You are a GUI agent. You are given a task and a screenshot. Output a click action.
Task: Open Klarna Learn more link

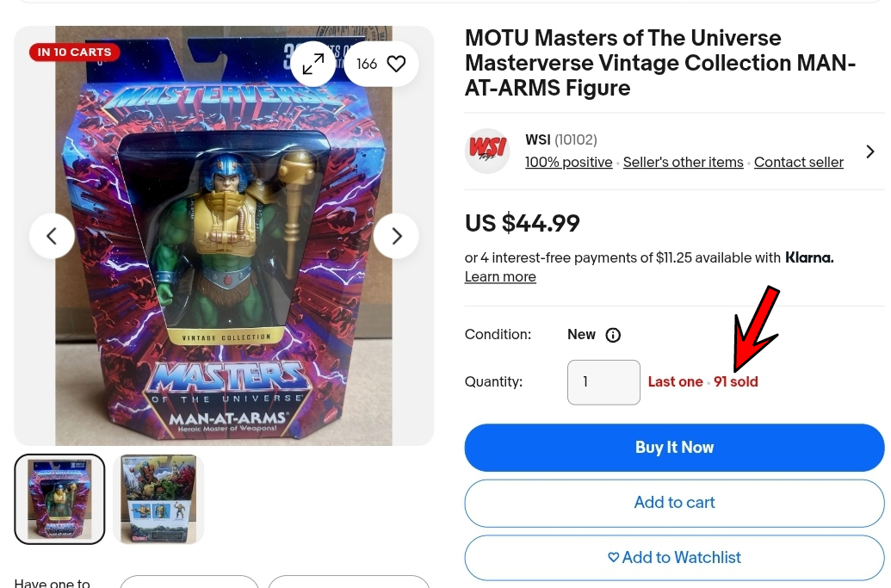point(500,276)
